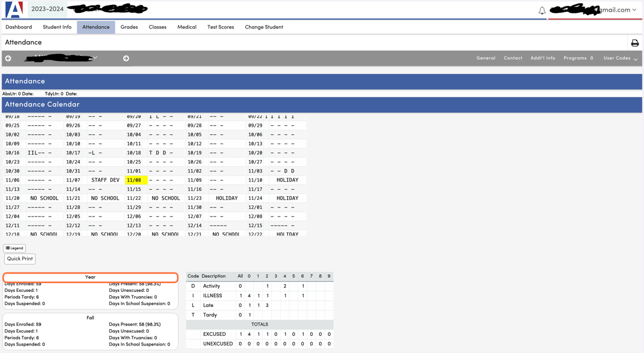Click the Attendance Calendar section header

(x=322, y=105)
